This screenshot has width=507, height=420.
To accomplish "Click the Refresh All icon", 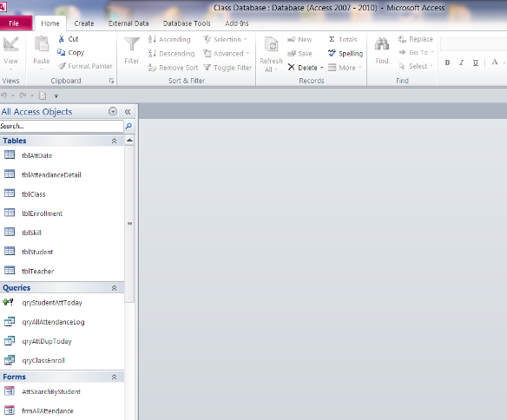I will coord(271,44).
